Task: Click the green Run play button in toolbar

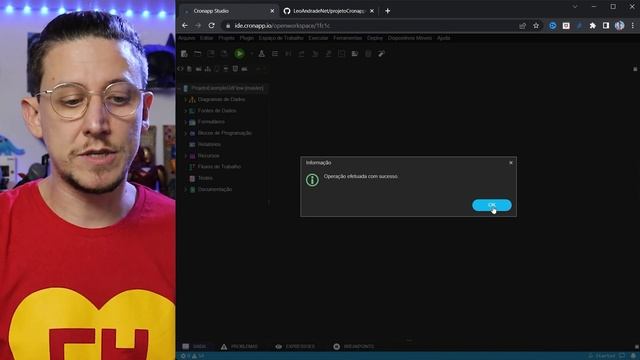Action: [240, 53]
